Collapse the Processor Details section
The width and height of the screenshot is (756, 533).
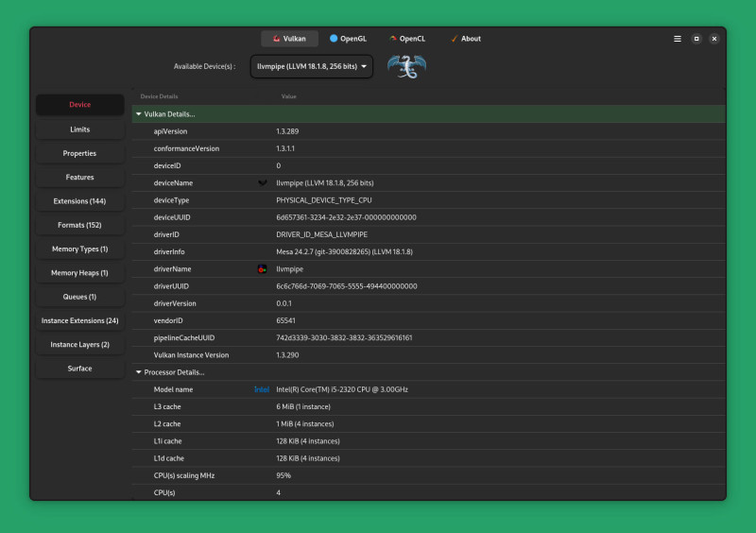(x=138, y=372)
